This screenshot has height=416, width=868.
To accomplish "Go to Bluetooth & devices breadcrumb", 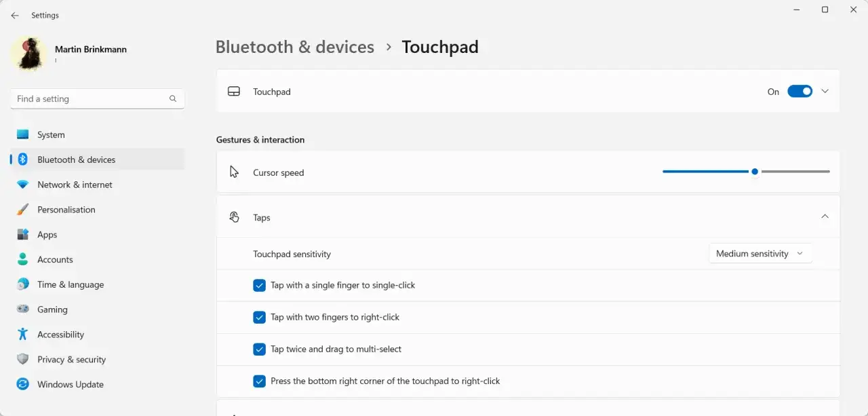I will (295, 47).
